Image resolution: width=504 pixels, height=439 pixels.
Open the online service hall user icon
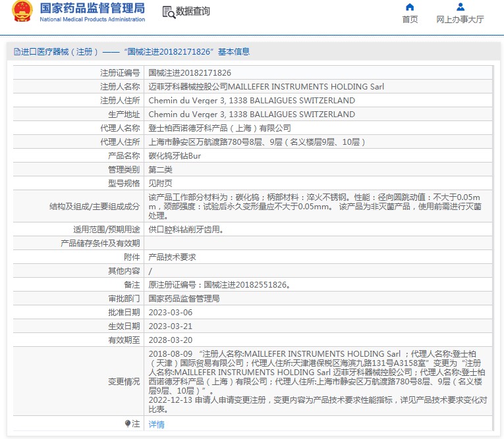(461, 7)
